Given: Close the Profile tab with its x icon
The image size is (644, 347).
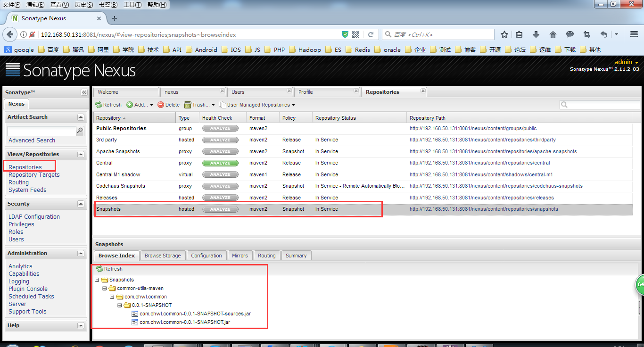Looking at the screenshot, I should point(355,91).
